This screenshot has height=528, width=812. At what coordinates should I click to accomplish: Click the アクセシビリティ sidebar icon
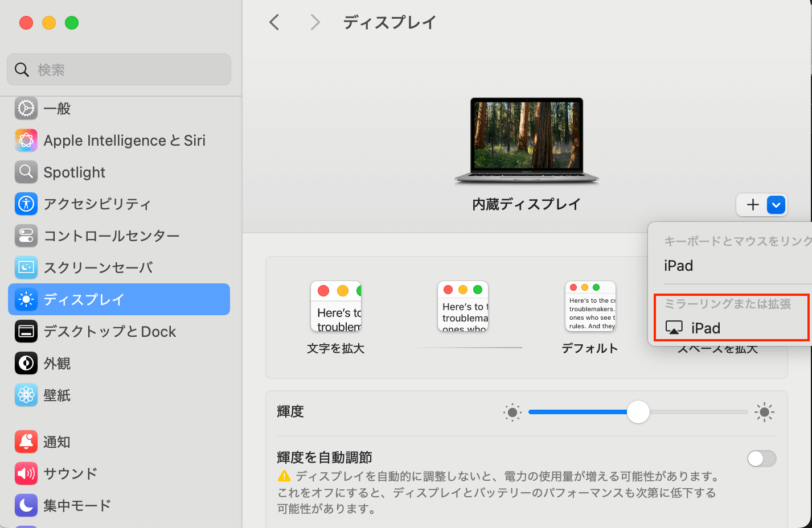click(x=26, y=204)
